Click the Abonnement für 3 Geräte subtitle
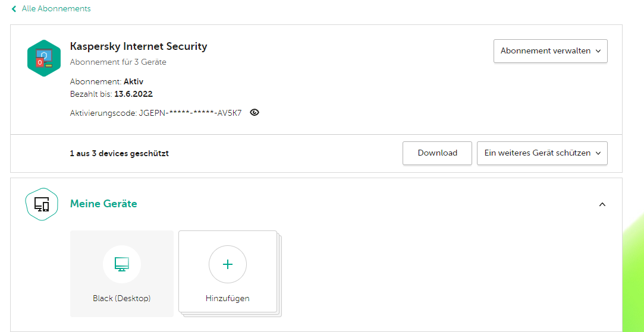The width and height of the screenshot is (644, 332). point(118,62)
